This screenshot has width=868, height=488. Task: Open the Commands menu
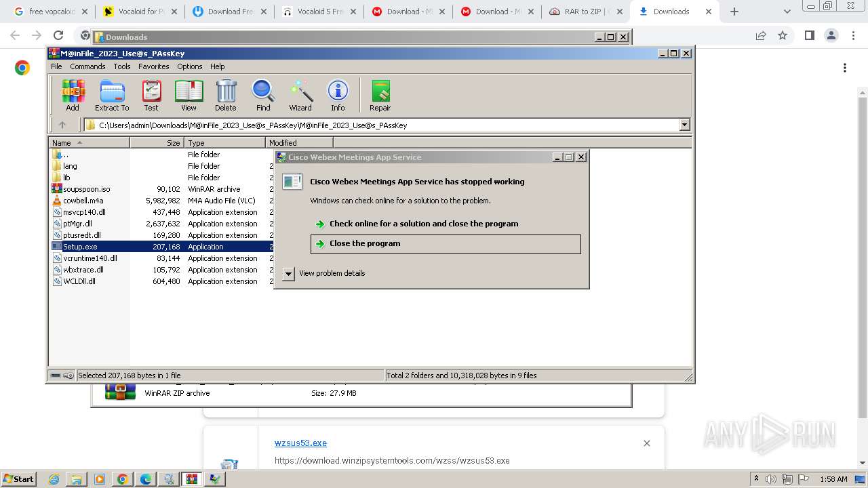(87, 66)
